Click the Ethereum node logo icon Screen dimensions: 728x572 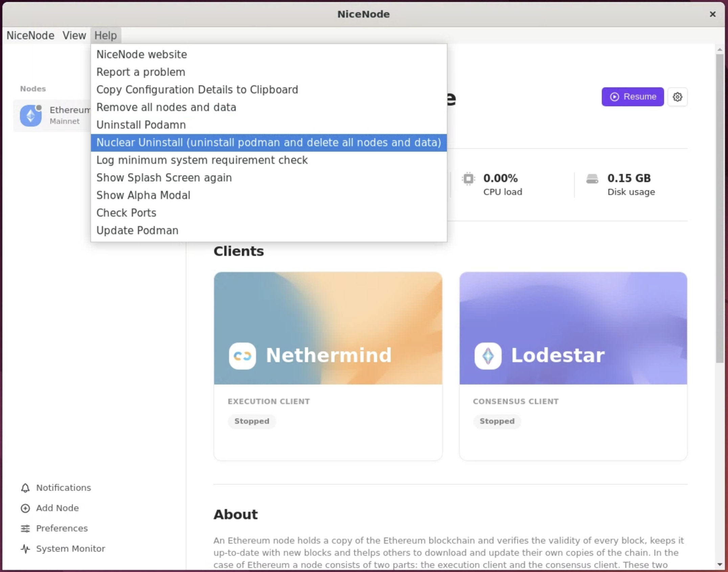coord(31,115)
